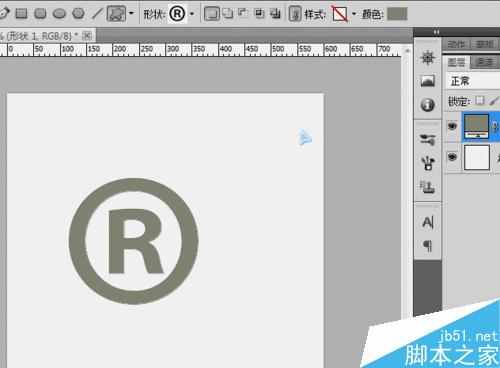This screenshot has width=500, height=368.
Task: Open the style (样式) picker swatch
Action: coord(340,14)
